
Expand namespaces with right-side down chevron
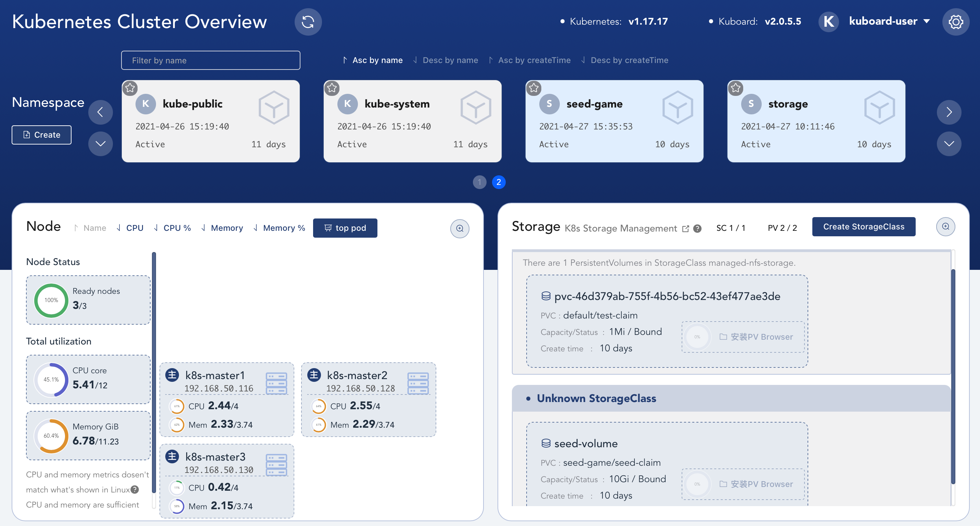click(949, 143)
